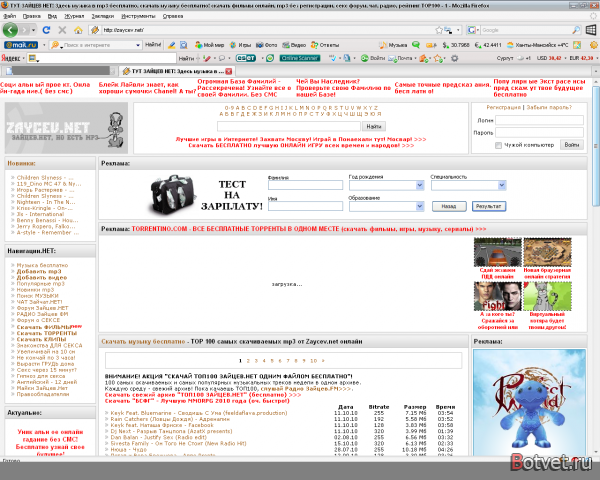Open Ответы from the Mail.ru toolbar
This screenshot has width=600, height=480.
pos(325,45)
